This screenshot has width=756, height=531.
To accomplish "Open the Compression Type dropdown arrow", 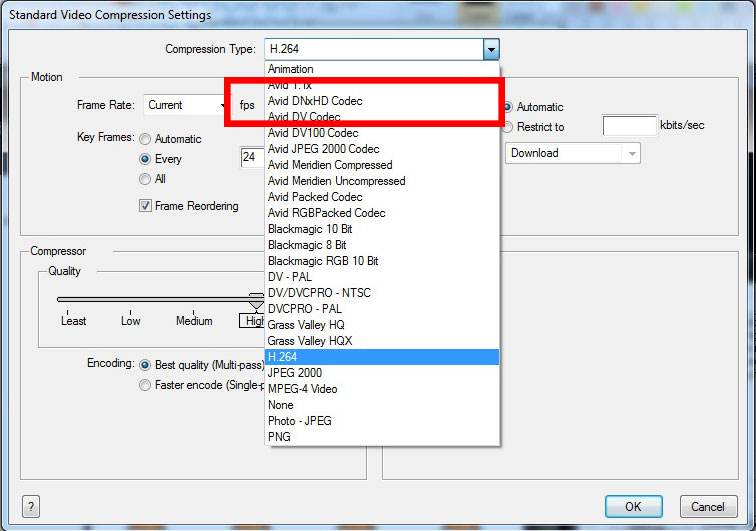I will point(491,49).
